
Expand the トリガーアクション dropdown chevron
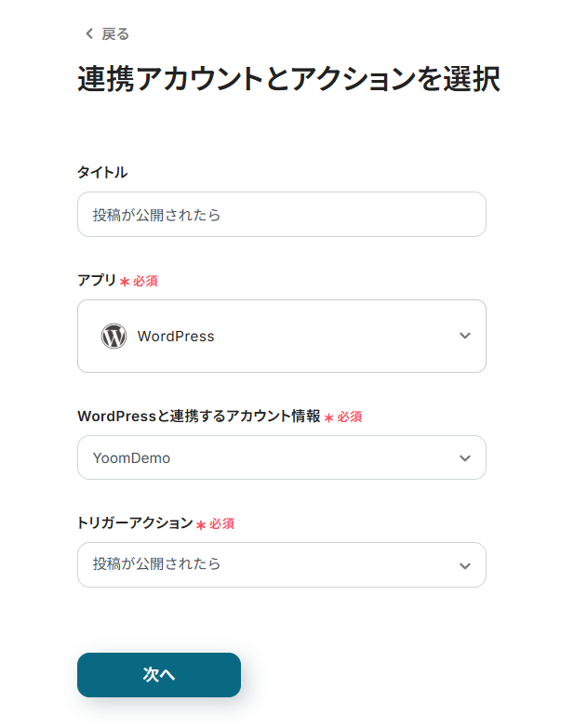click(x=465, y=565)
